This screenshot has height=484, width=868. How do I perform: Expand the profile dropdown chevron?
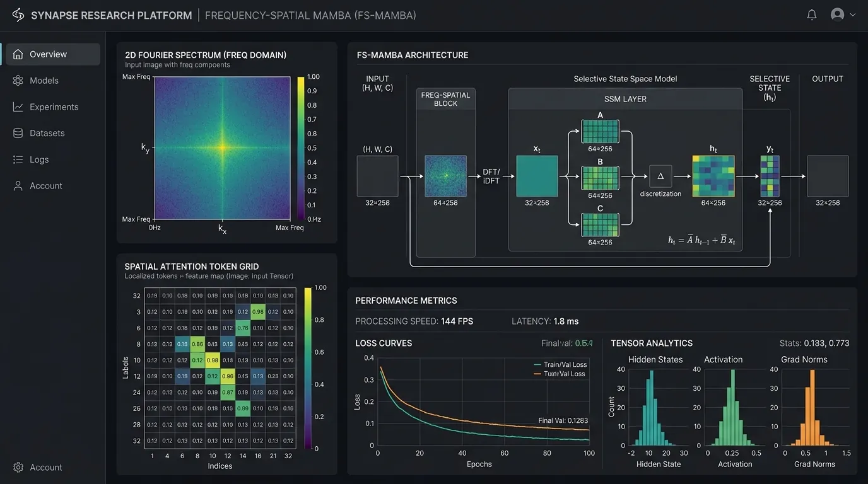click(853, 14)
